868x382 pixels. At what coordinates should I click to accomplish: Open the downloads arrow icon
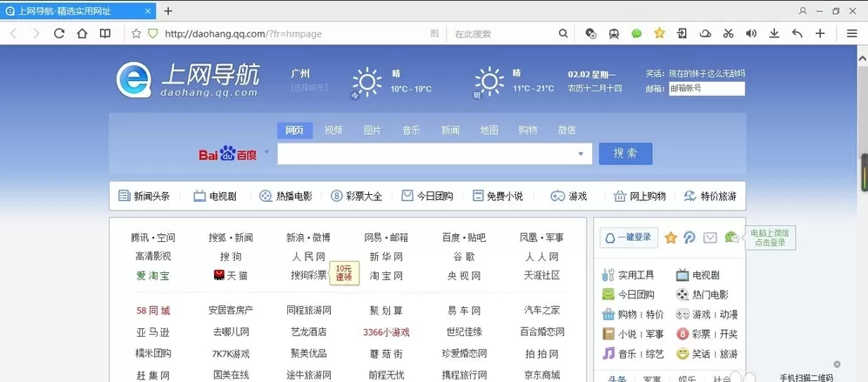[x=774, y=34]
